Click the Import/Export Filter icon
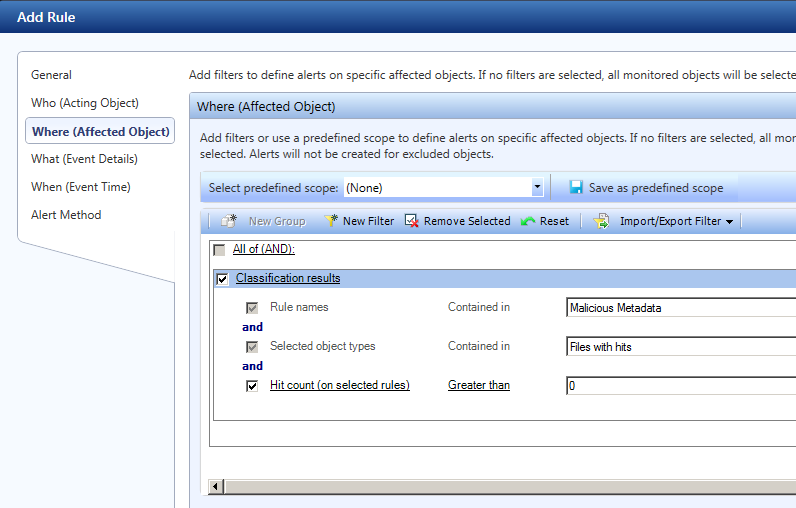Screen dimensions: 796x508 (602, 221)
